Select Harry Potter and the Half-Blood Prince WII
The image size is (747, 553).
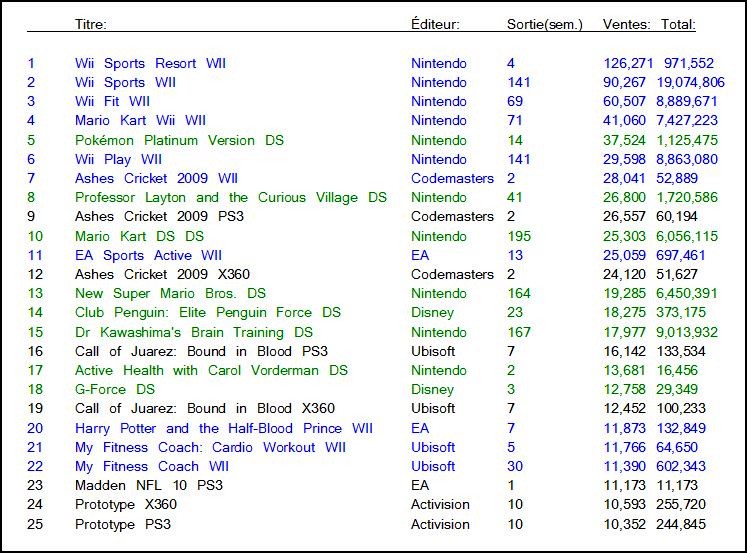click(223, 429)
